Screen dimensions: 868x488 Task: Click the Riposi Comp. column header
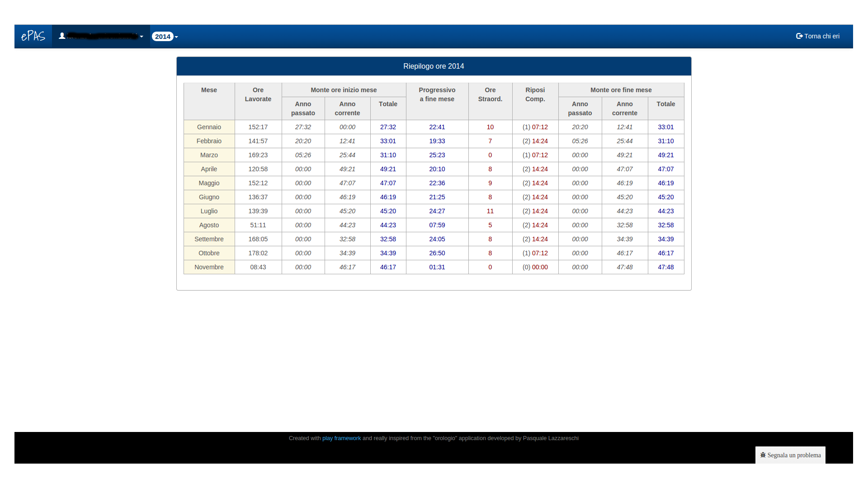click(535, 94)
